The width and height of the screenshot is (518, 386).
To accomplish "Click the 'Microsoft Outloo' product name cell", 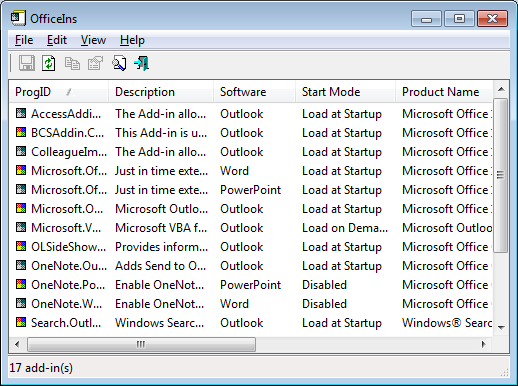I will (x=447, y=228).
